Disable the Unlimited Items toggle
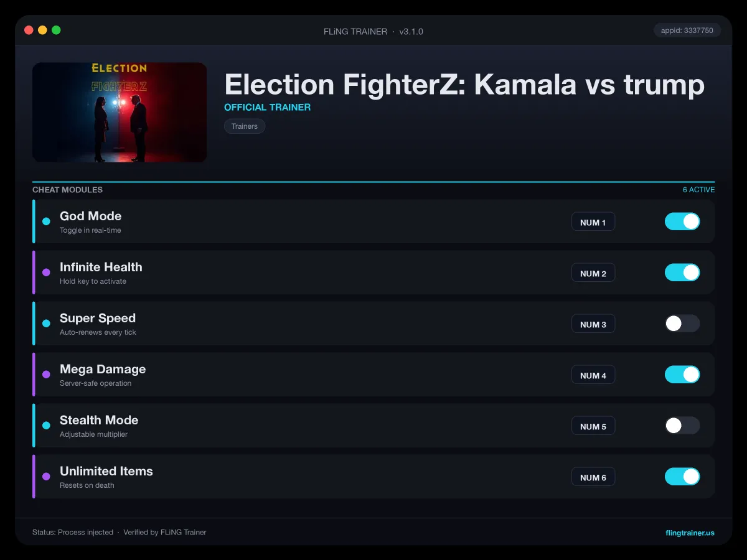Screen dimensions: 747x560 coord(682,477)
